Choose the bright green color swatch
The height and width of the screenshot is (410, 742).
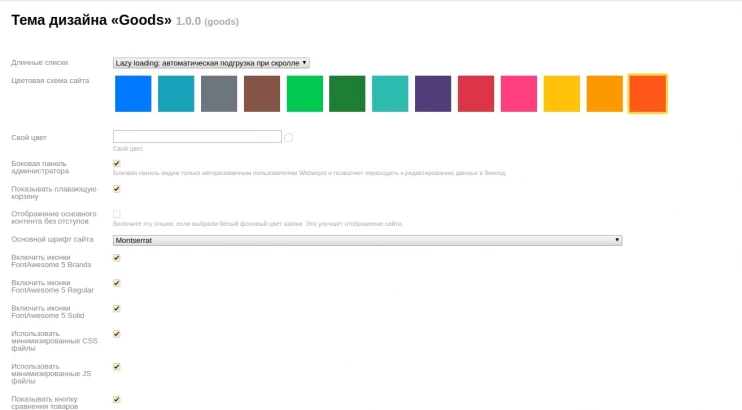point(305,94)
